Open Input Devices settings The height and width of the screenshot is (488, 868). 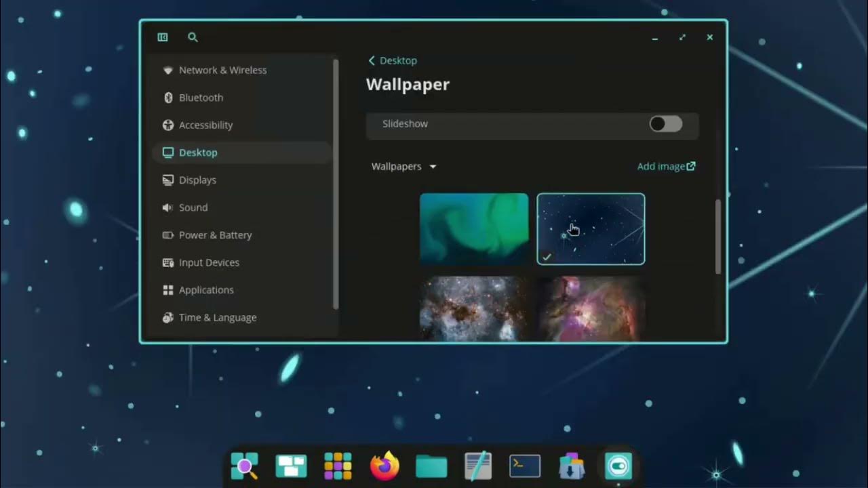[x=209, y=262]
